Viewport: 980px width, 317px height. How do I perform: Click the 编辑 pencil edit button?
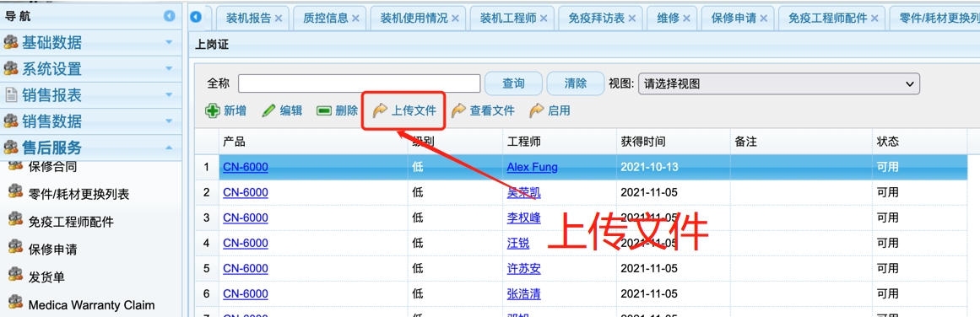point(282,111)
